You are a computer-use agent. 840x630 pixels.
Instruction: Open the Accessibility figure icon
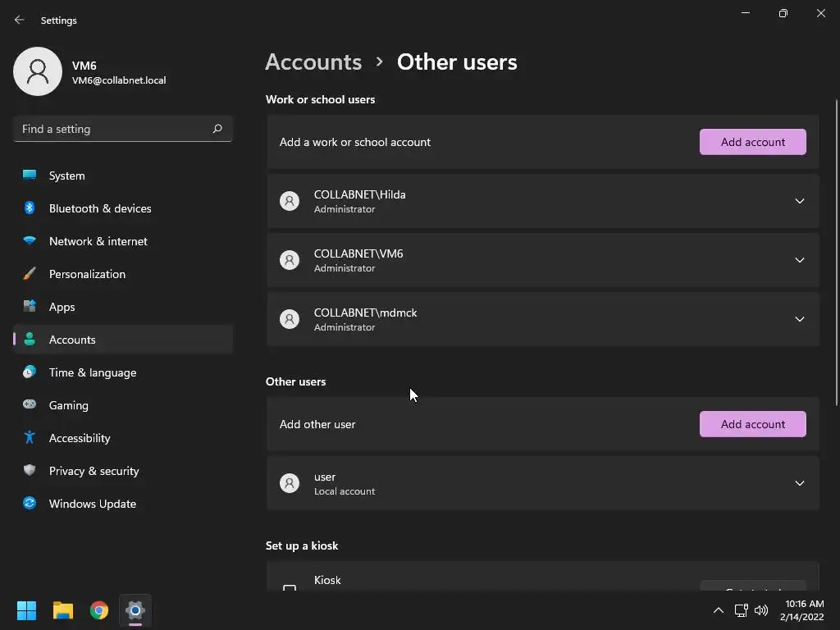(x=30, y=438)
